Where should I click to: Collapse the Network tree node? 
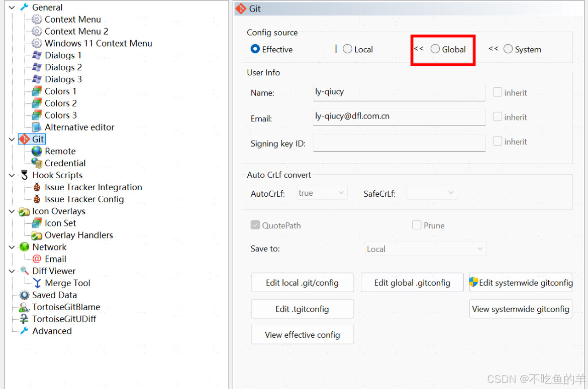(x=12, y=247)
